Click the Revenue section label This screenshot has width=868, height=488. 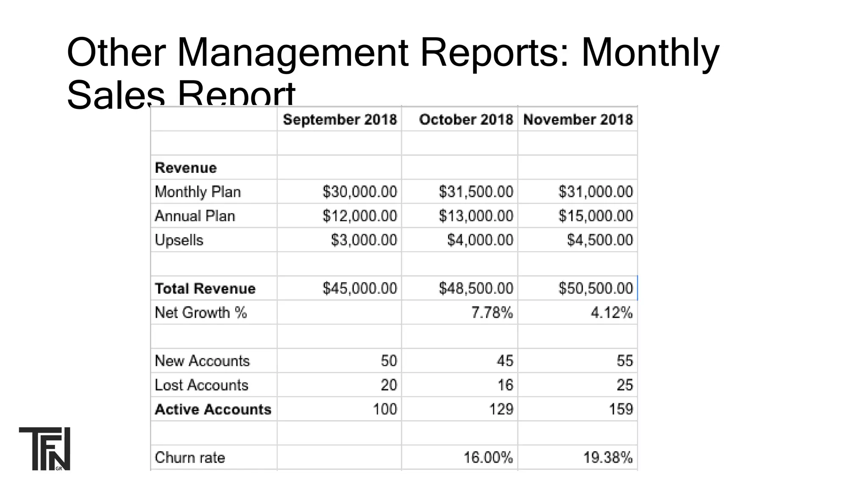186,168
